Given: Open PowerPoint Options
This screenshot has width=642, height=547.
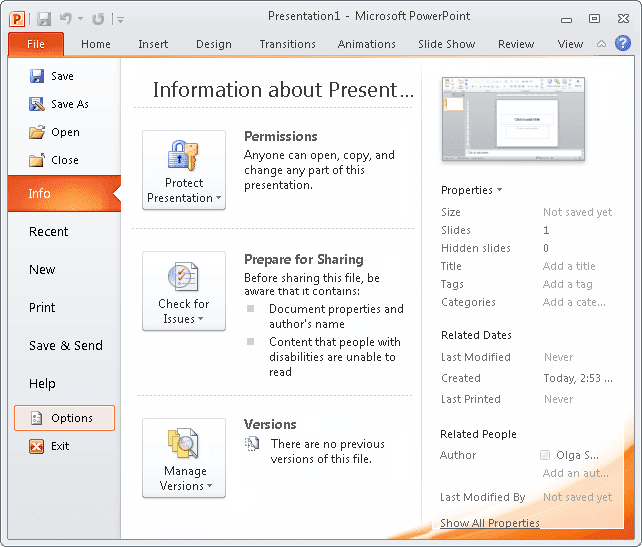Looking at the screenshot, I should click(x=64, y=418).
